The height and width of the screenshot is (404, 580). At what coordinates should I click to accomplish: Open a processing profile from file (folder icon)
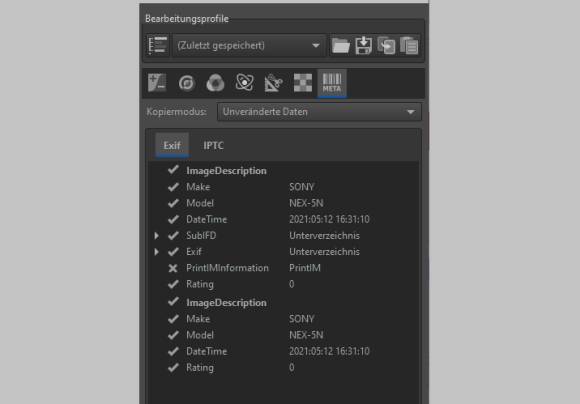(x=341, y=46)
